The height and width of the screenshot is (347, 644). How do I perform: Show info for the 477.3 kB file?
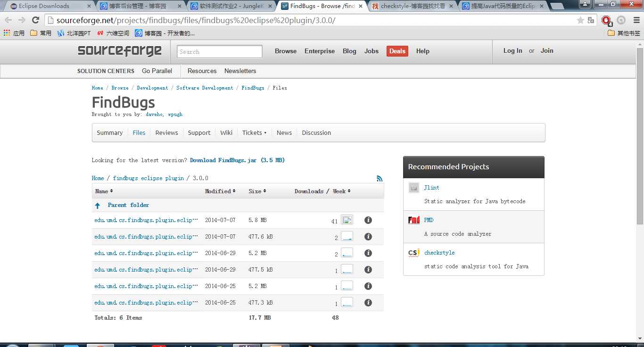368,303
